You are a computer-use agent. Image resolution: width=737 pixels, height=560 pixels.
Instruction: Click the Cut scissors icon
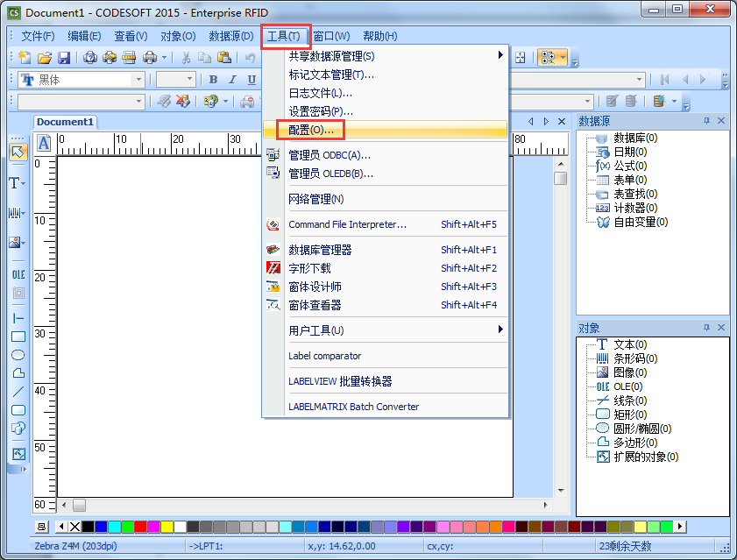(x=186, y=58)
